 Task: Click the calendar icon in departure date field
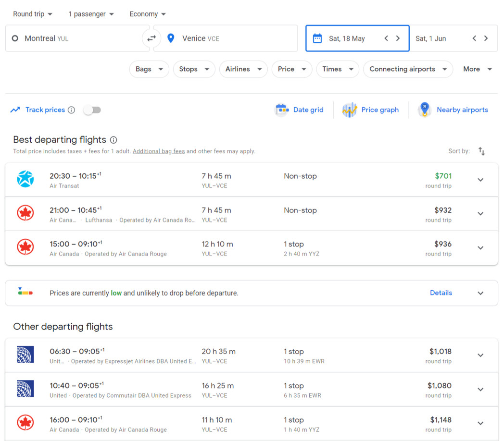tap(317, 38)
